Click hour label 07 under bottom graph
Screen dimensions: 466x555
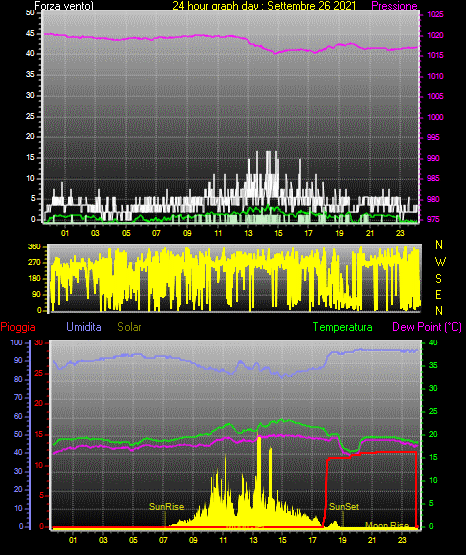pos(163,540)
